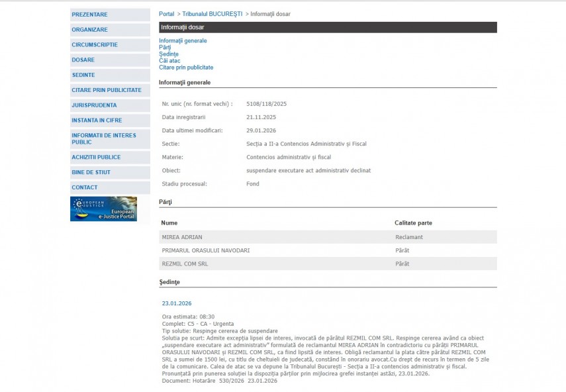Click BINE DE STIUT in sidebar
The width and height of the screenshot is (566, 392).
(91, 172)
